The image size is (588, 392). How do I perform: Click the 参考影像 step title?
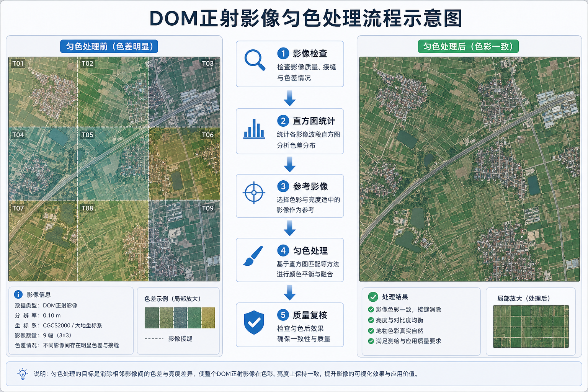310,186
